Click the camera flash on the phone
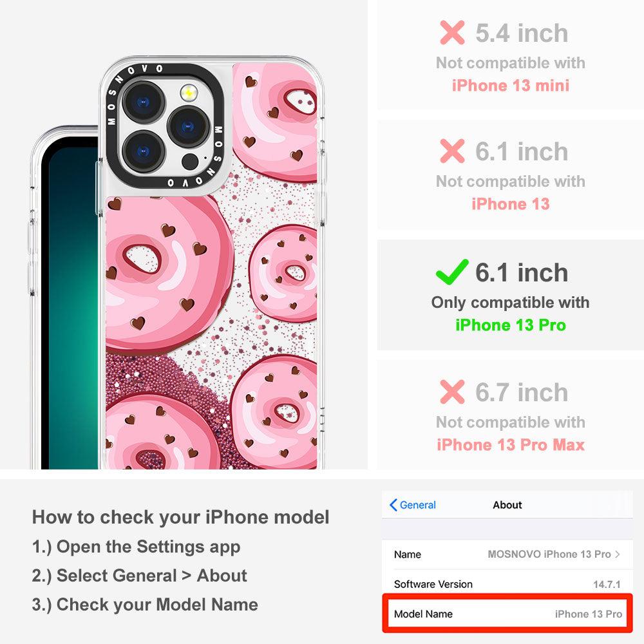The image size is (644, 644). pos(189,93)
